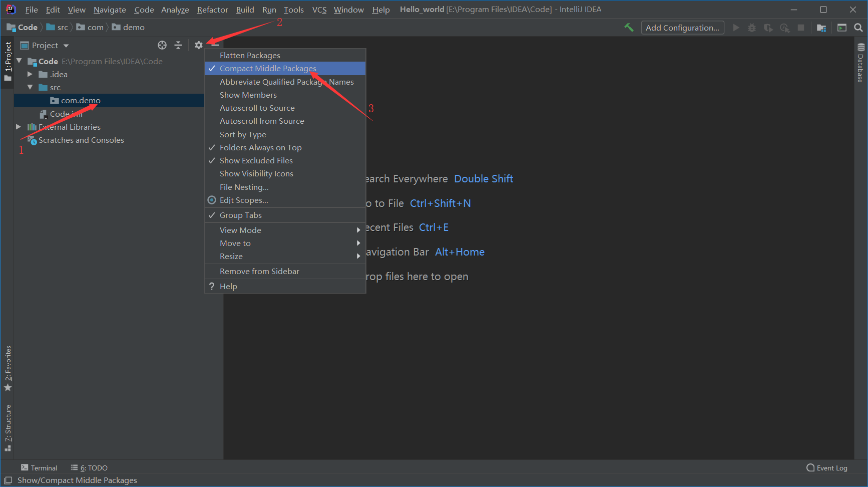Open Project tool window settings gear
The width and height of the screenshot is (868, 487).
(x=198, y=45)
